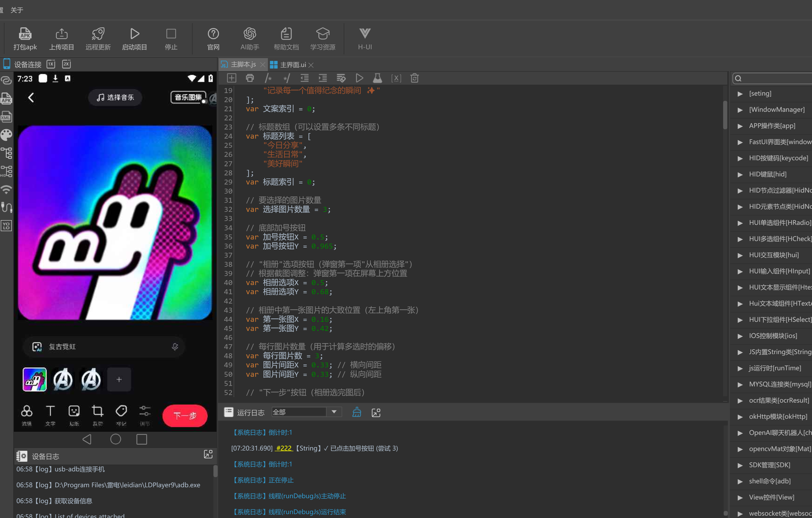Expand shell命令[adb] node
Image resolution: width=812 pixels, height=518 pixels.
tap(740, 482)
